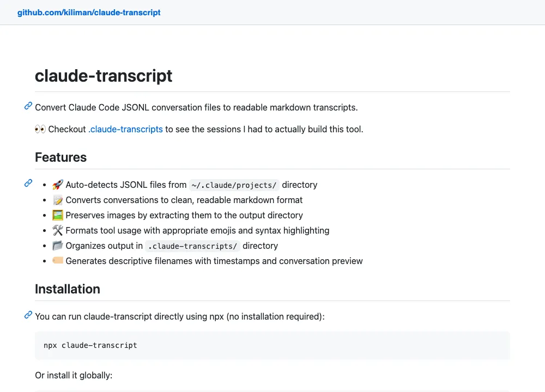Click the label emoji beside 'Generates descriptive filenames'

pyautogui.click(x=58, y=260)
